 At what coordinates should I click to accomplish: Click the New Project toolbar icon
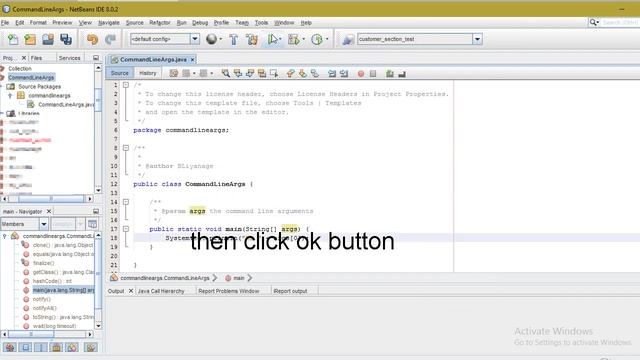[x=30, y=39]
